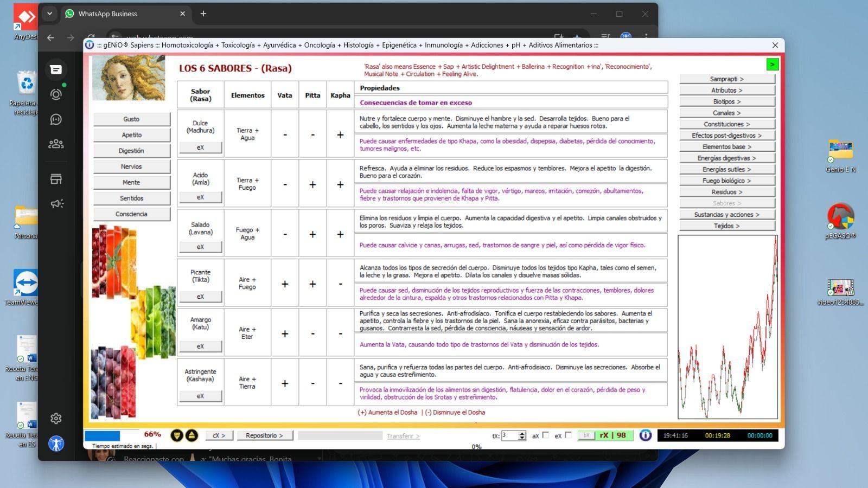Click the red-green line chart panel
Image resolution: width=868 pixels, height=488 pixels.
pos(727,326)
